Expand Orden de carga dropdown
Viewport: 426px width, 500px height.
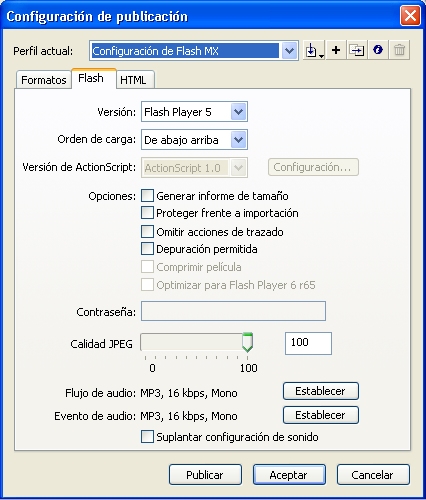238,140
